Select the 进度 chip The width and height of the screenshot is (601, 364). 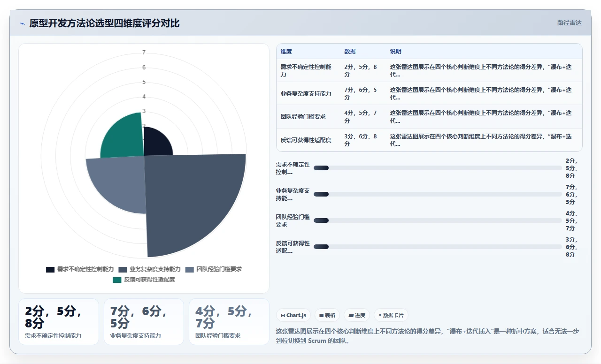[x=357, y=315]
